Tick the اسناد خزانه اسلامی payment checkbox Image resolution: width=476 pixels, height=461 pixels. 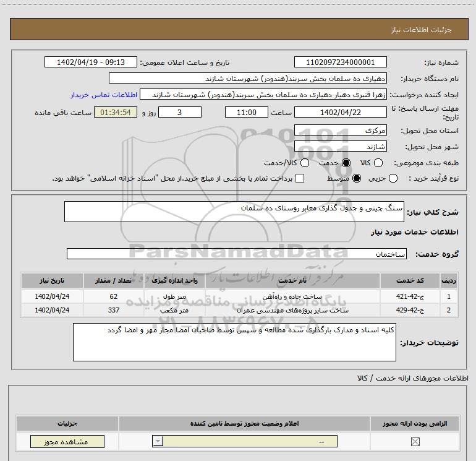pos(300,178)
